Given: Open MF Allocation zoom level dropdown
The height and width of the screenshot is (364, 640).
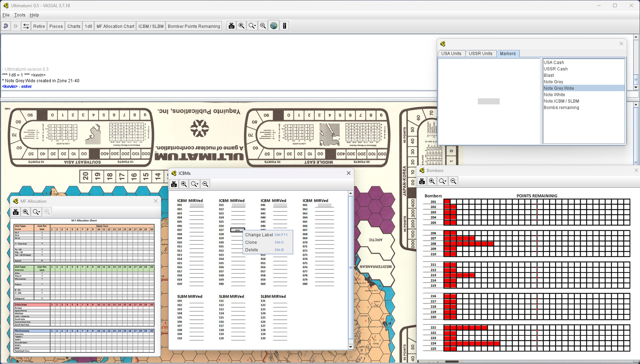Looking at the screenshot, I should tap(37, 212).
